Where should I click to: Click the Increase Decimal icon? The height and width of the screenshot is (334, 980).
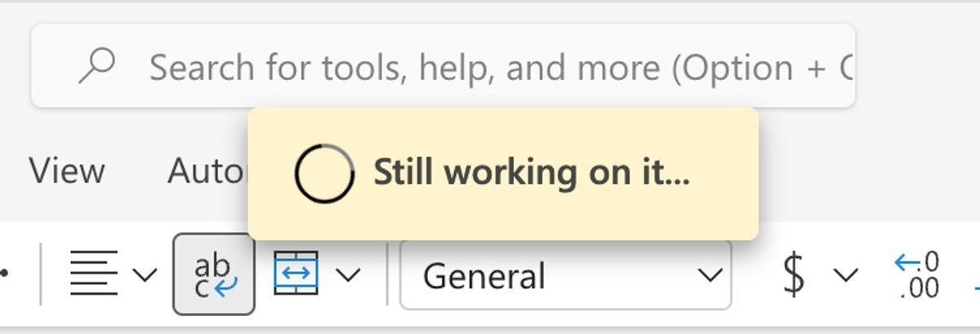coord(918,275)
